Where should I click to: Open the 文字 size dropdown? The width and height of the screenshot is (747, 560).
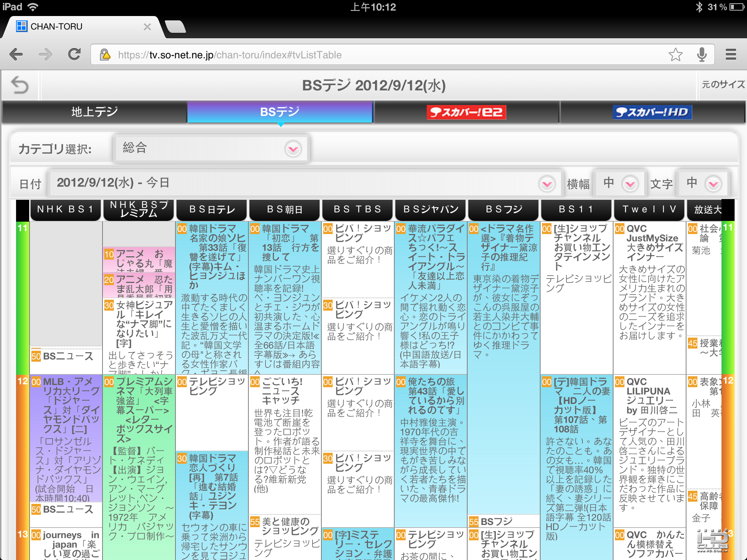point(713,183)
